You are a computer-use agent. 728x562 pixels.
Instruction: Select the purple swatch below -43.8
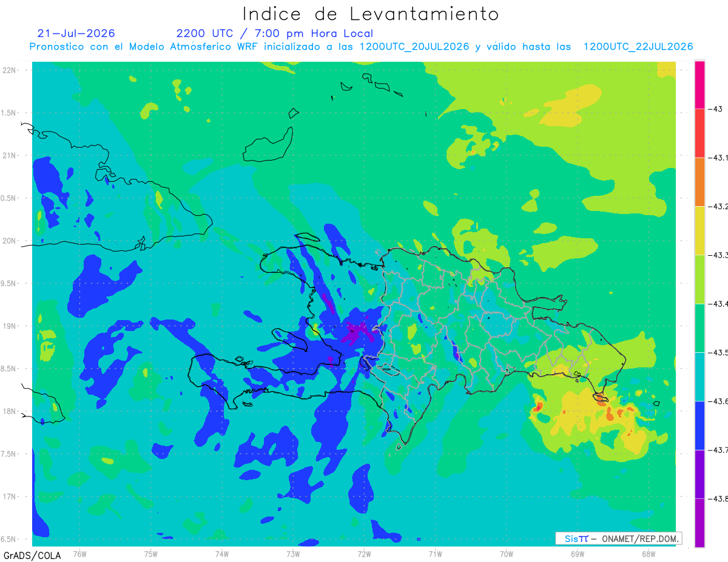tap(699, 523)
